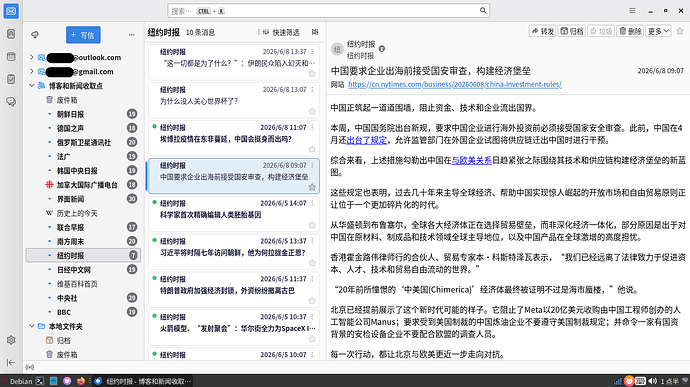Open the application hamburger menu

tap(632, 11)
